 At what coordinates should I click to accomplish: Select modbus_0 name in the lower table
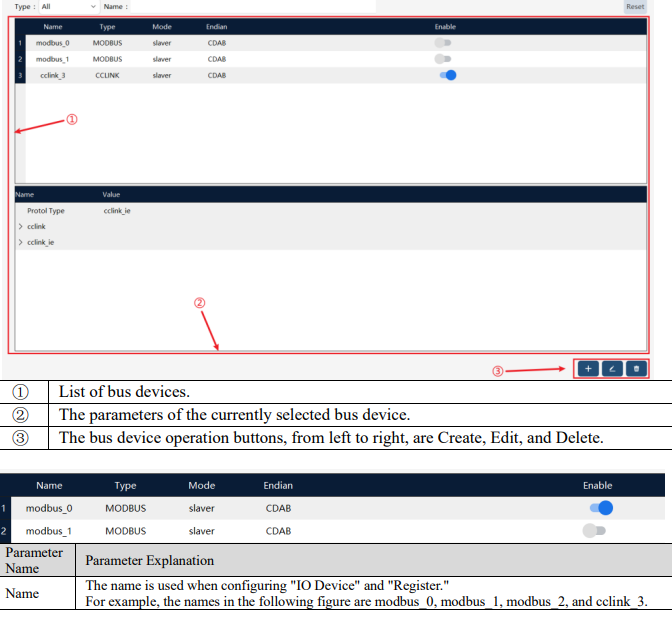(49, 508)
